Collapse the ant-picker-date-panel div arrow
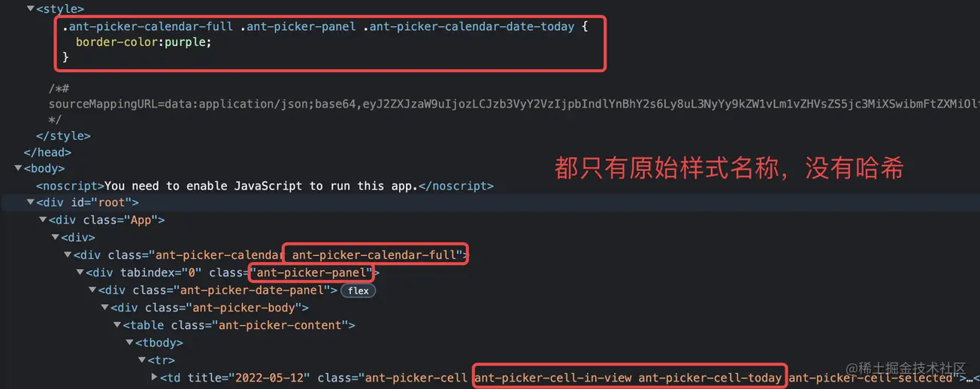The height and width of the screenshot is (389, 980). tap(93, 290)
